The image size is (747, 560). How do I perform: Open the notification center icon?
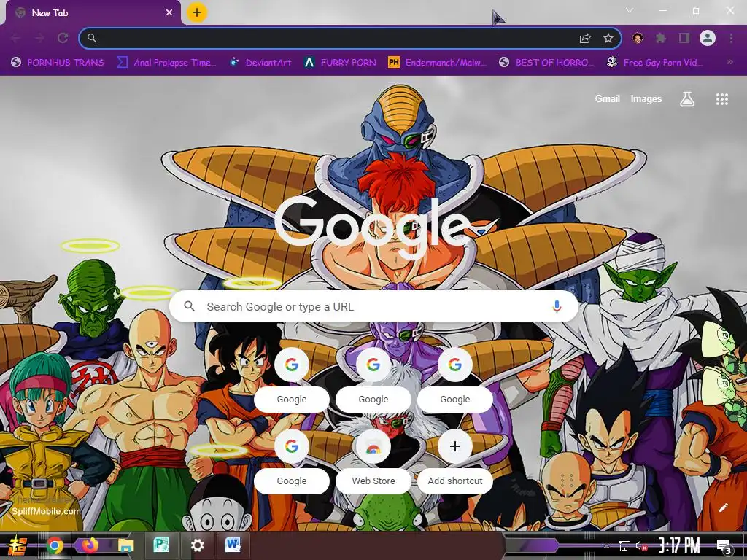coord(724,546)
